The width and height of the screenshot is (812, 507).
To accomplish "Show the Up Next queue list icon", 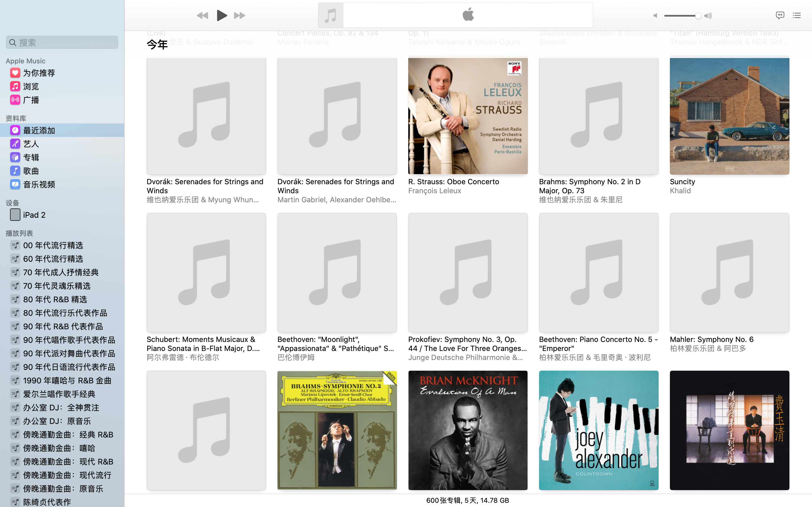I will tap(796, 15).
